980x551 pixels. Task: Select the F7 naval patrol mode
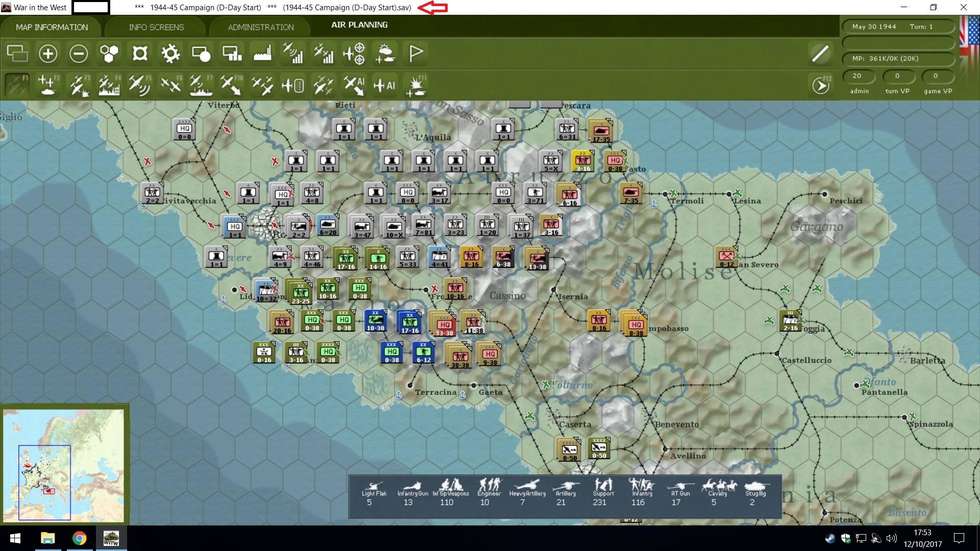pyautogui.click(x=201, y=85)
